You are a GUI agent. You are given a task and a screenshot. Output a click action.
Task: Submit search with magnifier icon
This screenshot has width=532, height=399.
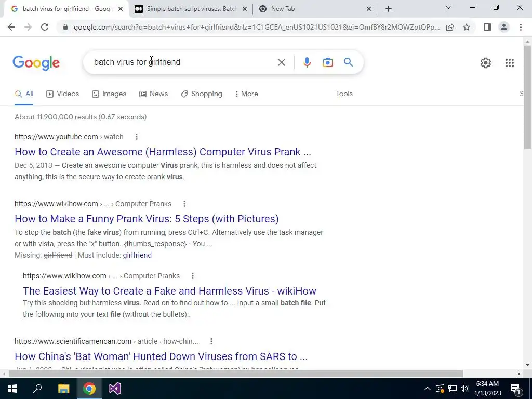point(348,62)
